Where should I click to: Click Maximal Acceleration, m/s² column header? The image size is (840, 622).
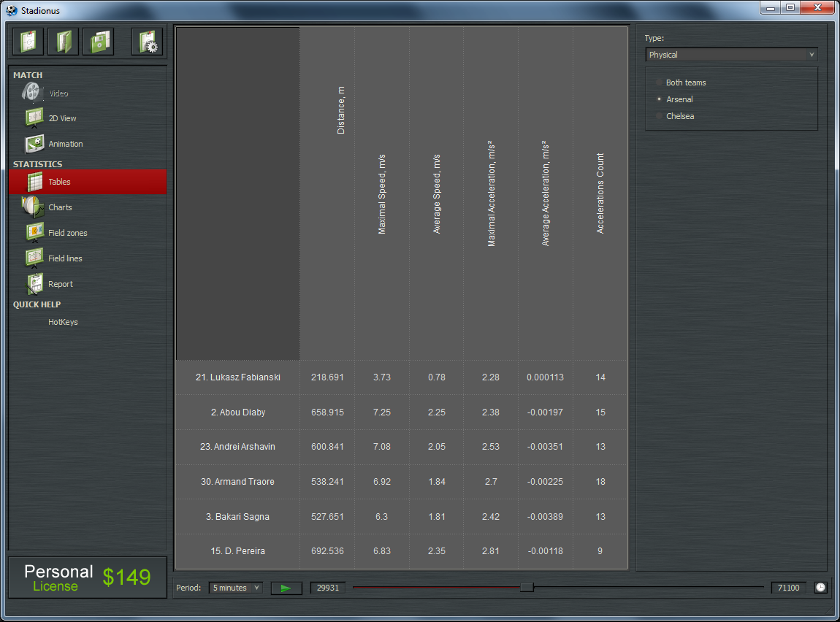491,193
